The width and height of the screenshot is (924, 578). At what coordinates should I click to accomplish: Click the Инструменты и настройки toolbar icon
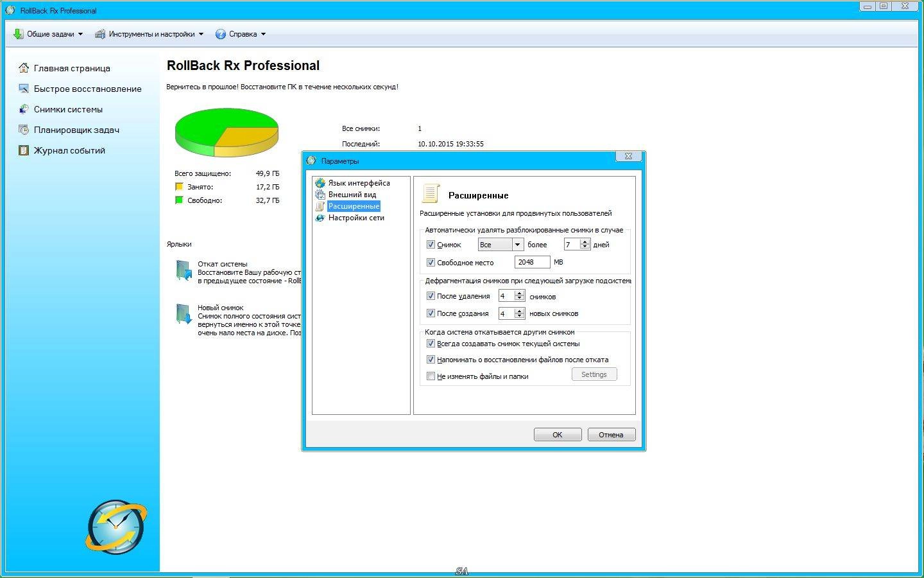(100, 34)
